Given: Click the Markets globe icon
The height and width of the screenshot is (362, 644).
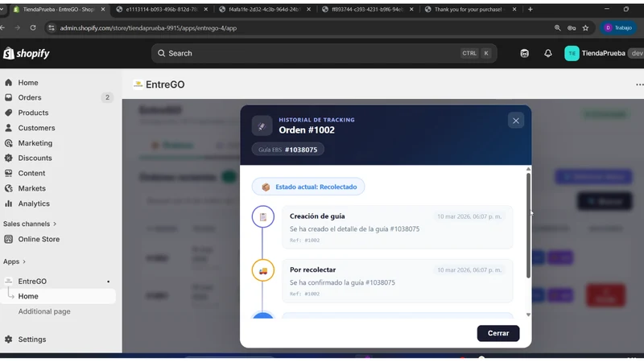Looking at the screenshot, I should pyautogui.click(x=9, y=188).
